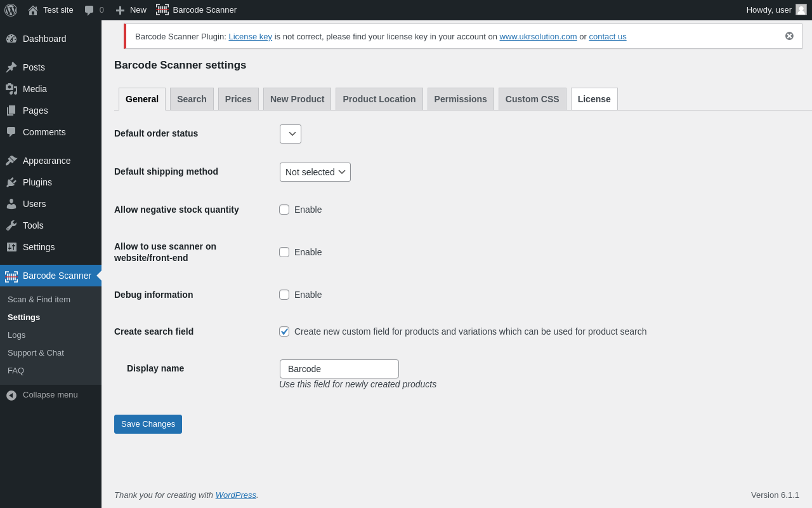Image resolution: width=812 pixels, height=508 pixels.
Task: Click the user avatar in admin bar
Action: tap(801, 10)
